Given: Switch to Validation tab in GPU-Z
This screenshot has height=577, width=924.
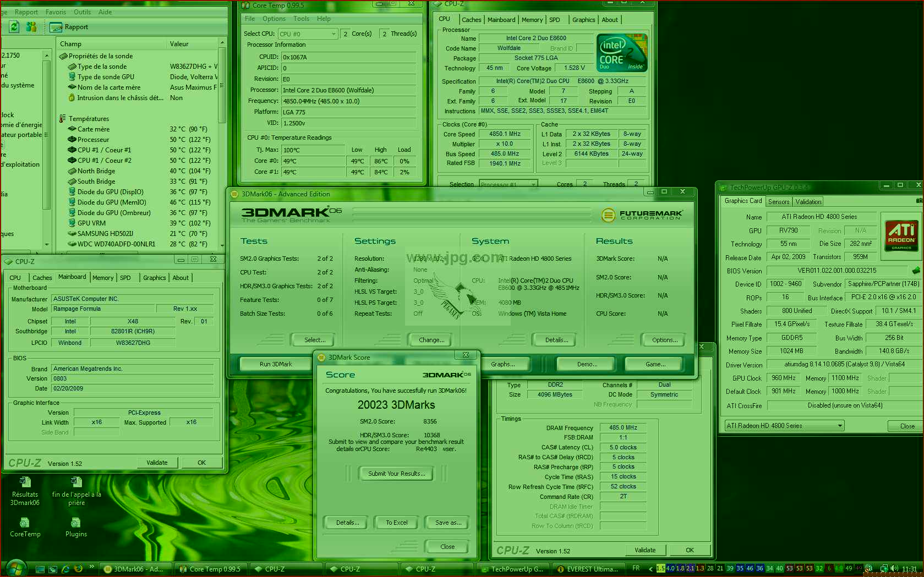Looking at the screenshot, I should [x=808, y=202].
